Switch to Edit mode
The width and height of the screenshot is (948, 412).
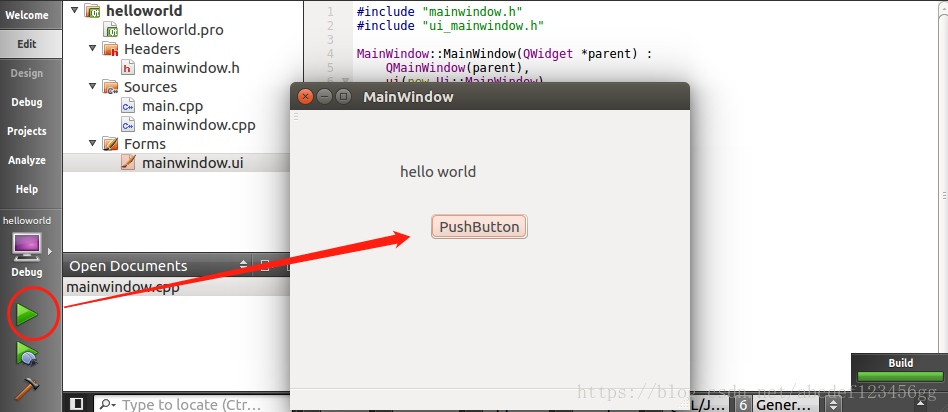[27, 44]
